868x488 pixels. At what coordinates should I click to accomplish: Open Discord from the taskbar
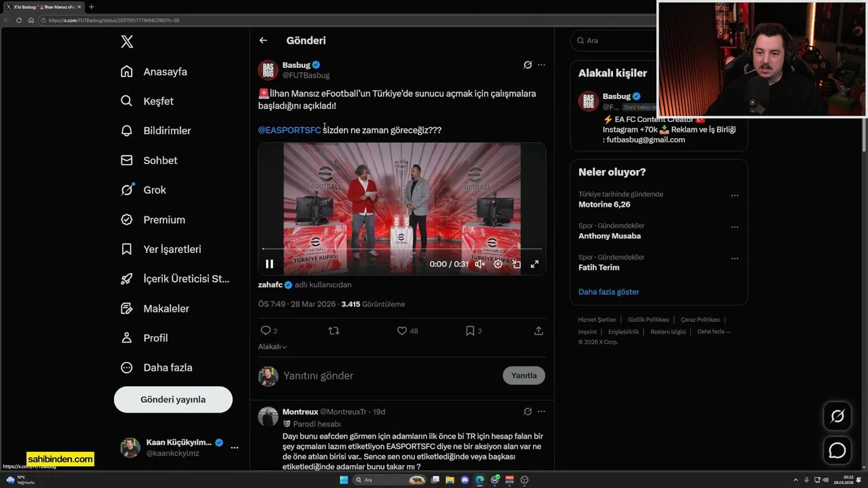(x=465, y=480)
